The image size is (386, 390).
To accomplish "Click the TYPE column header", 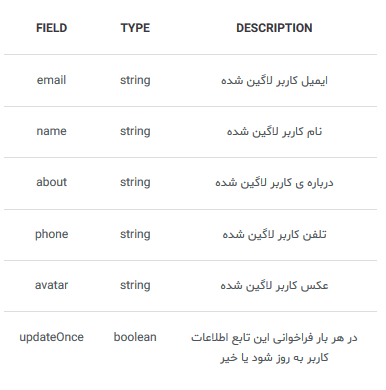I will pos(135,28).
